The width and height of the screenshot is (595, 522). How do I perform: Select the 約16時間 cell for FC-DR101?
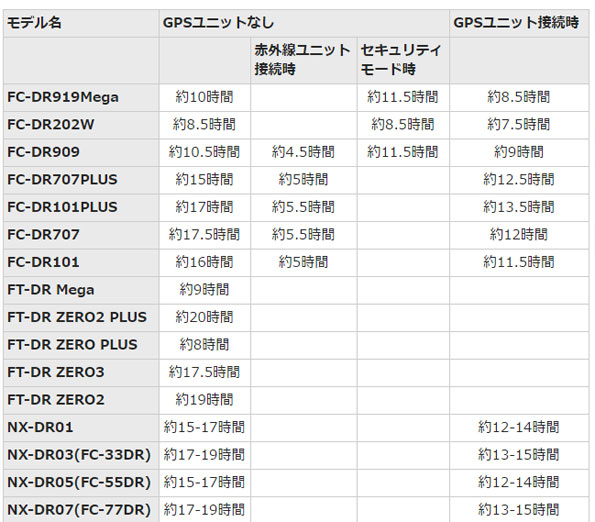click(x=204, y=262)
